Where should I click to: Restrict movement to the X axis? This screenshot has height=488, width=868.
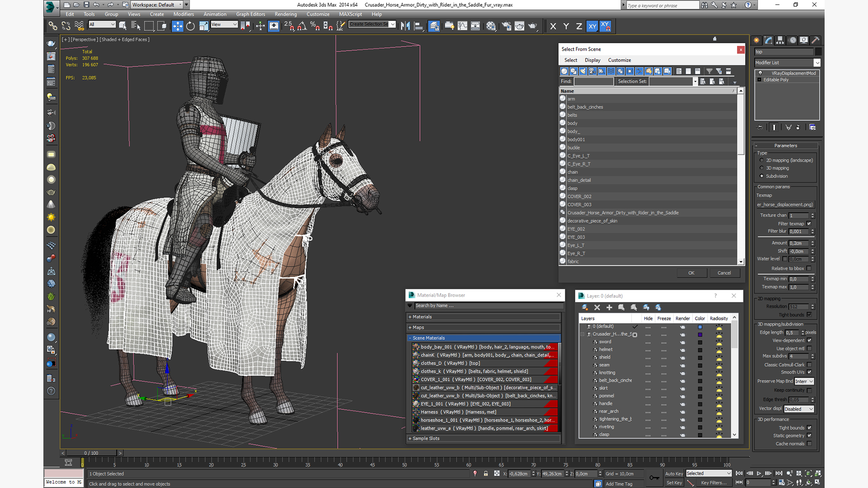(x=553, y=26)
